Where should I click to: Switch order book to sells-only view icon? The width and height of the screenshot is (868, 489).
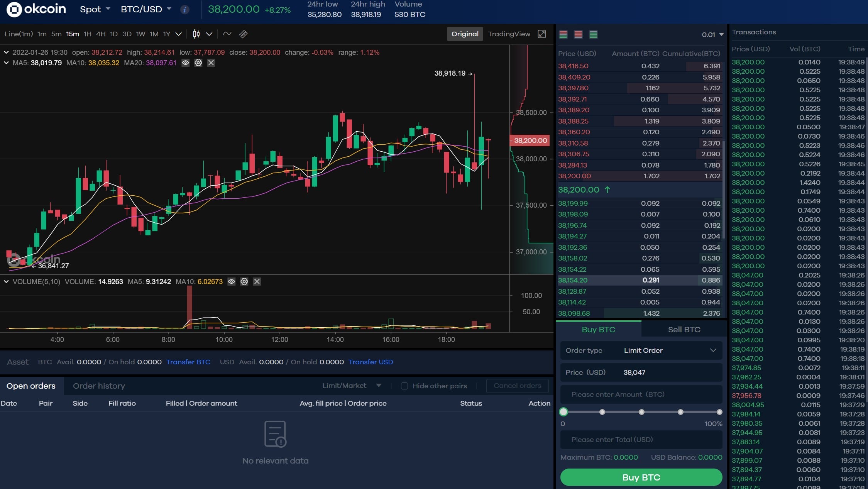pyautogui.click(x=578, y=34)
